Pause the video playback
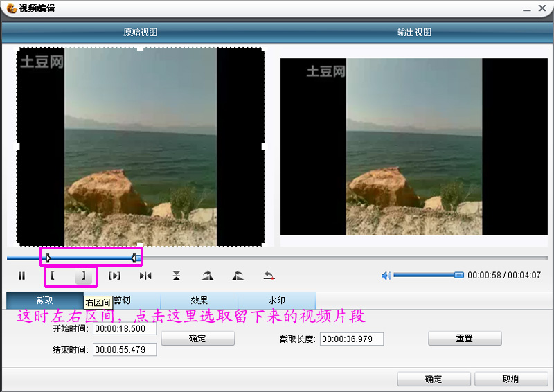 22,276
